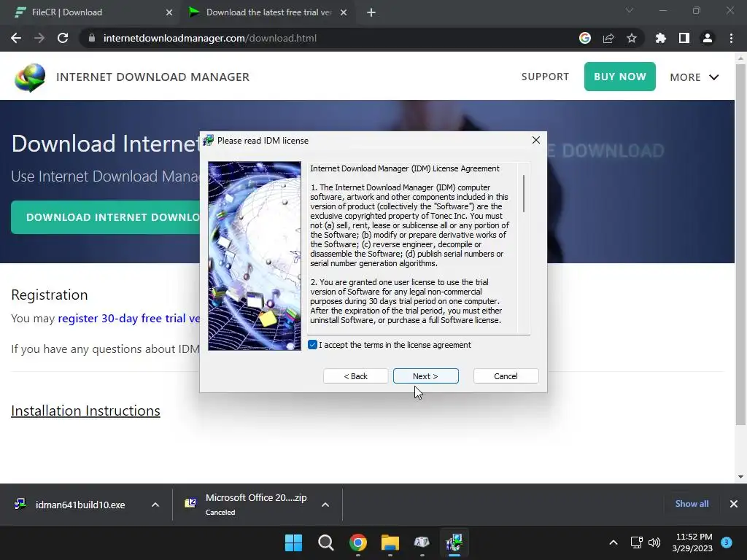This screenshot has height=560, width=747.
Task: Click INTERNET DOWNLOAD MANAGER site title
Action: coord(153,77)
